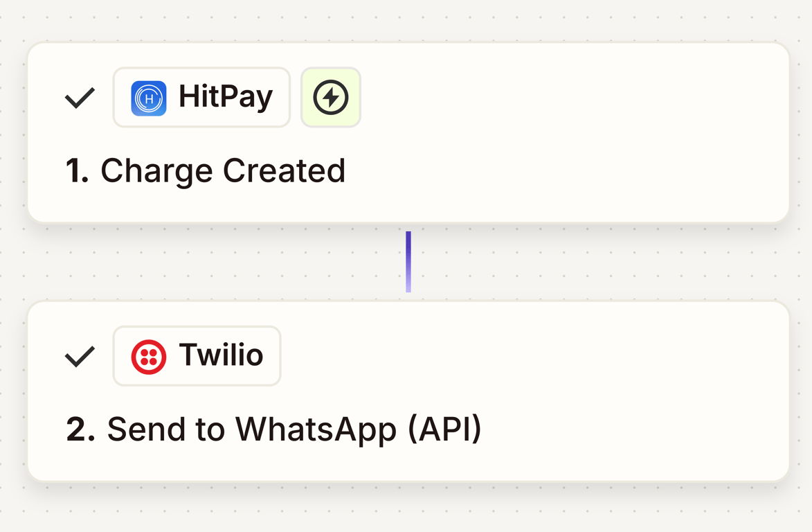Click the purple connector line between steps

pyautogui.click(x=408, y=262)
